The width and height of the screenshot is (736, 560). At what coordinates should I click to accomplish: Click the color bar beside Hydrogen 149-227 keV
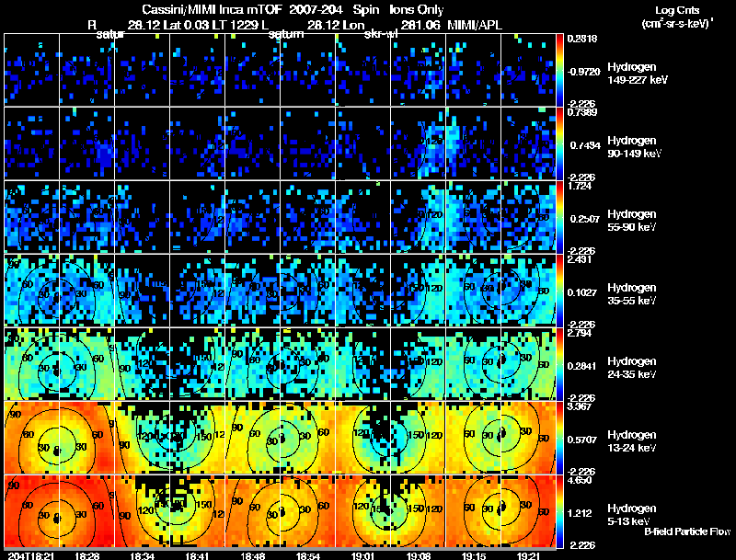coord(559,70)
